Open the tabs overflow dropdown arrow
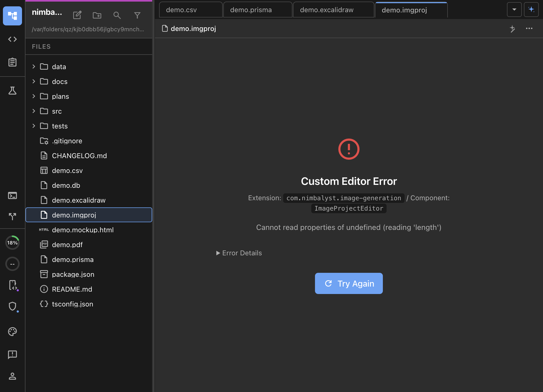543x392 pixels. point(514,10)
